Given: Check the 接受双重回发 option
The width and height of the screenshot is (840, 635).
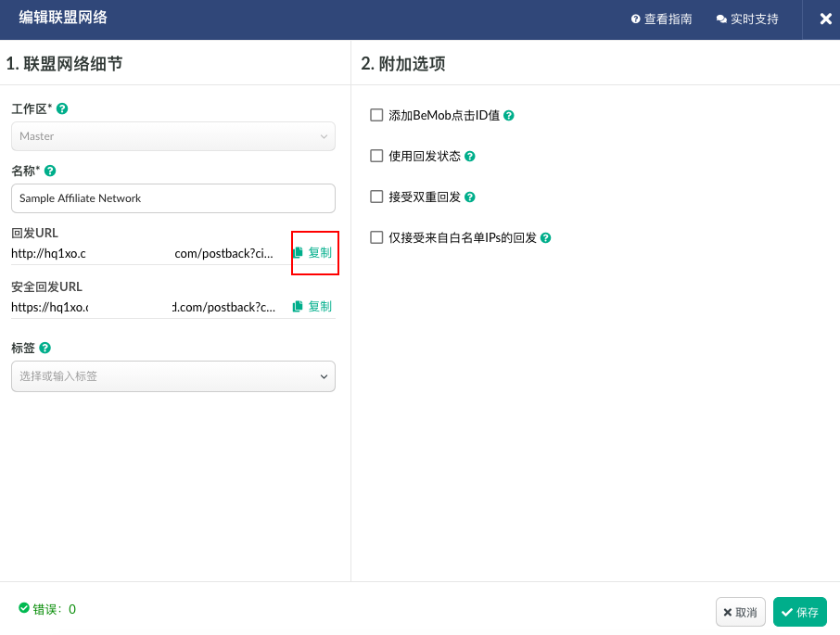Looking at the screenshot, I should [x=376, y=197].
